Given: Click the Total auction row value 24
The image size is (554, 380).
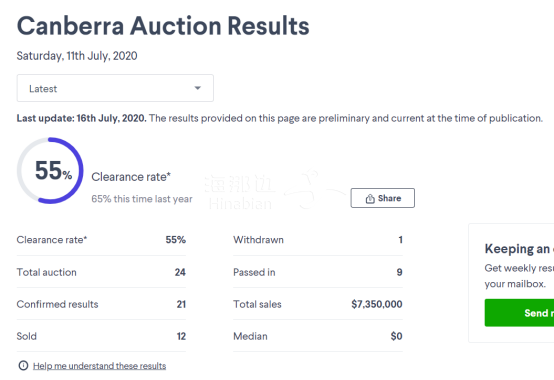Looking at the screenshot, I should pos(180,272).
